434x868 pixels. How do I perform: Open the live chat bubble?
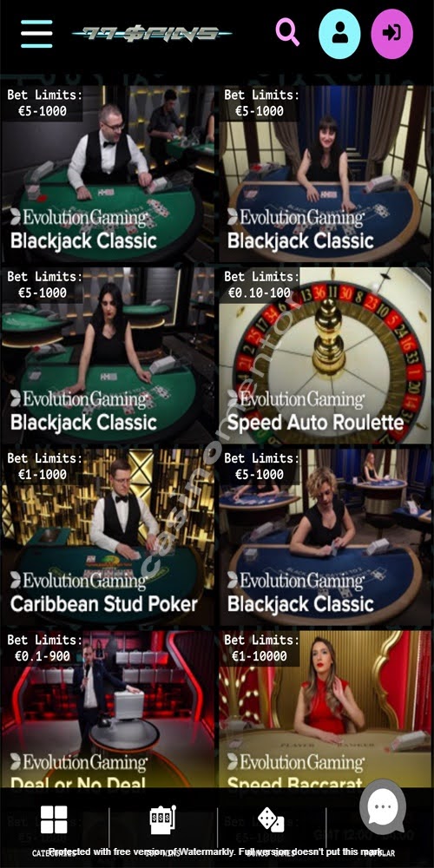[x=383, y=807]
